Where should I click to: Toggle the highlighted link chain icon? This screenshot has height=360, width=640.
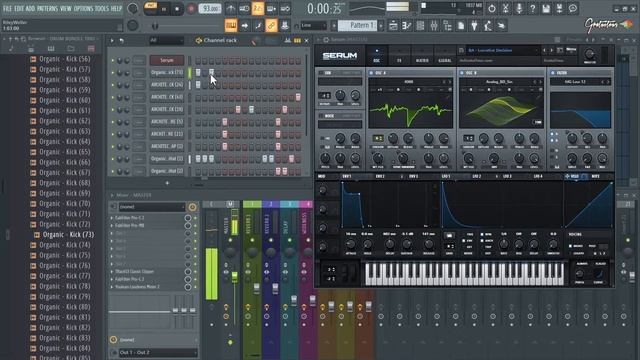[x=271, y=26]
